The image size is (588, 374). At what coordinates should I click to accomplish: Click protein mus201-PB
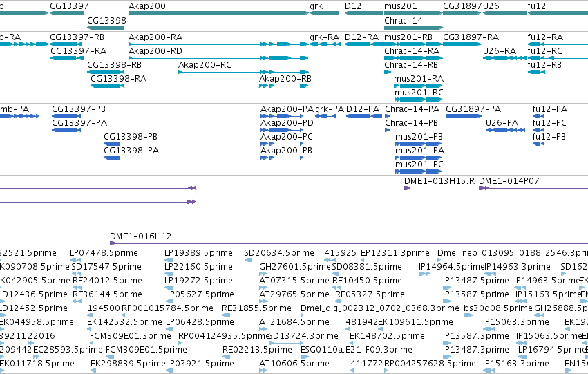(419, 144)
